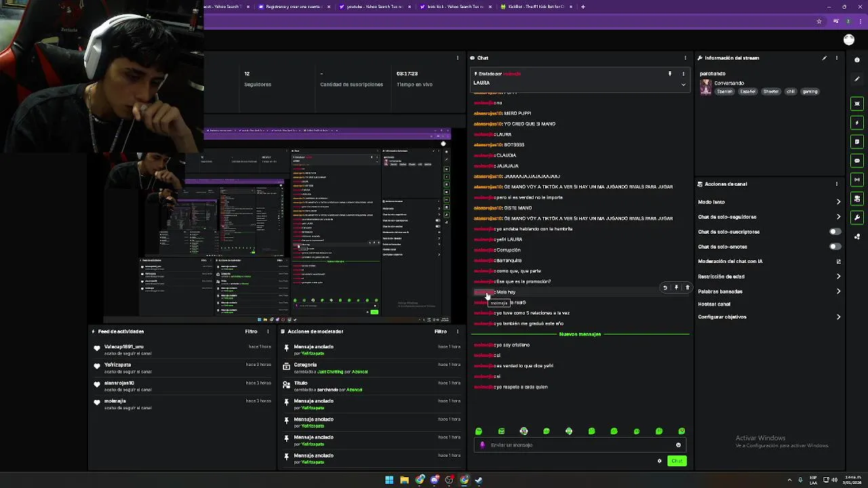Viewport: 868px width, 488px height.
Task: Open the Chat panel three-dot menu
Action: click(x=685, y=58)
